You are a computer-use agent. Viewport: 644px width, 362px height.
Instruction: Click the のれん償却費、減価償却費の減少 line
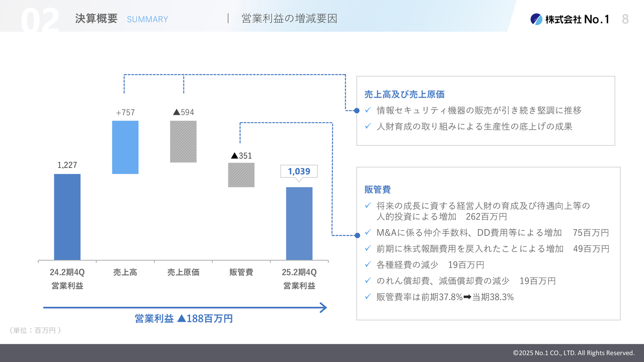[466, 281]
